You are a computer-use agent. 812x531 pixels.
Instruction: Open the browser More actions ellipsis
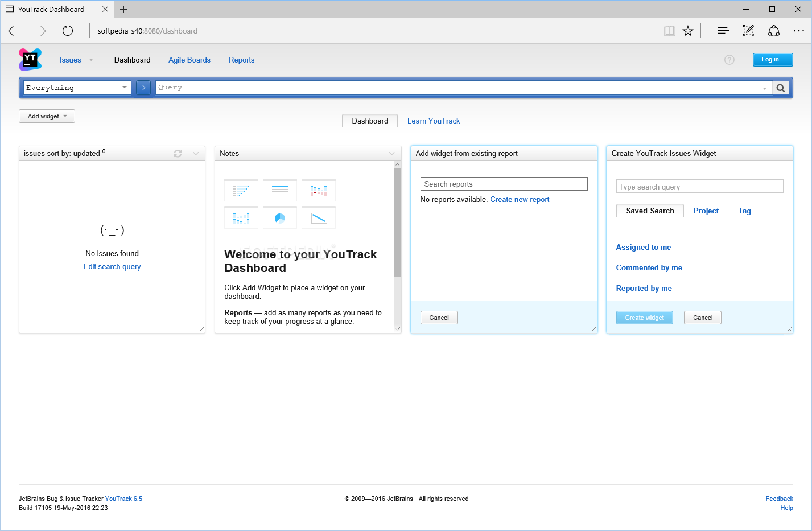pos(799,31)
